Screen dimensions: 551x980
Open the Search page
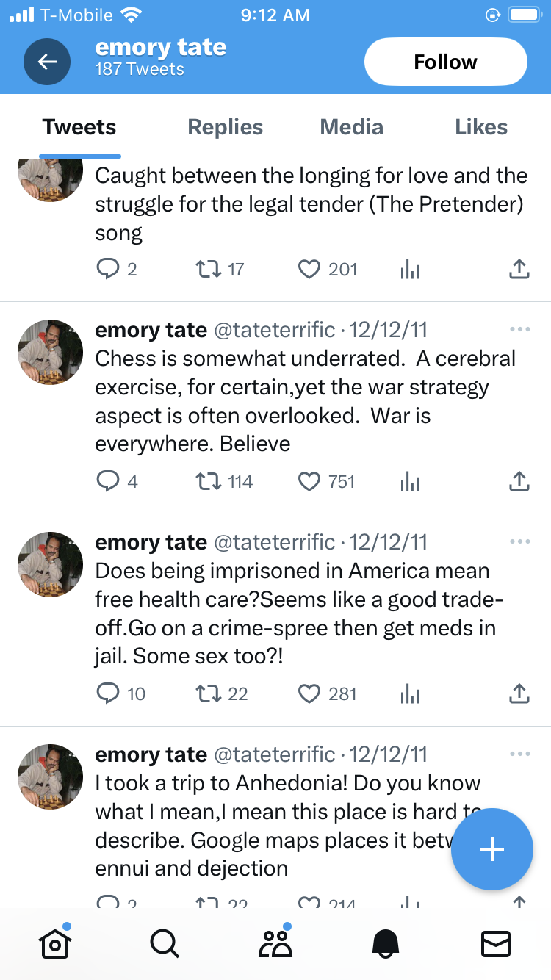(165, 943)
